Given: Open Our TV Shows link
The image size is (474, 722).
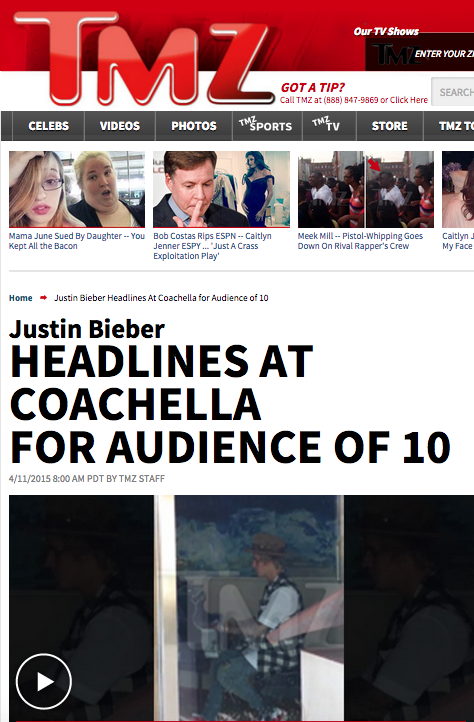Looking at the screenshot, I should coord(386,31).
